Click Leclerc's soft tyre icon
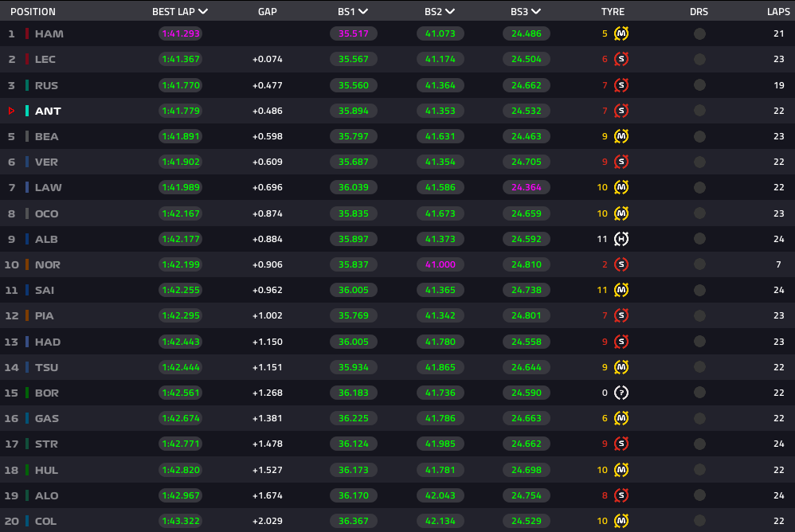 coord(621,59)
